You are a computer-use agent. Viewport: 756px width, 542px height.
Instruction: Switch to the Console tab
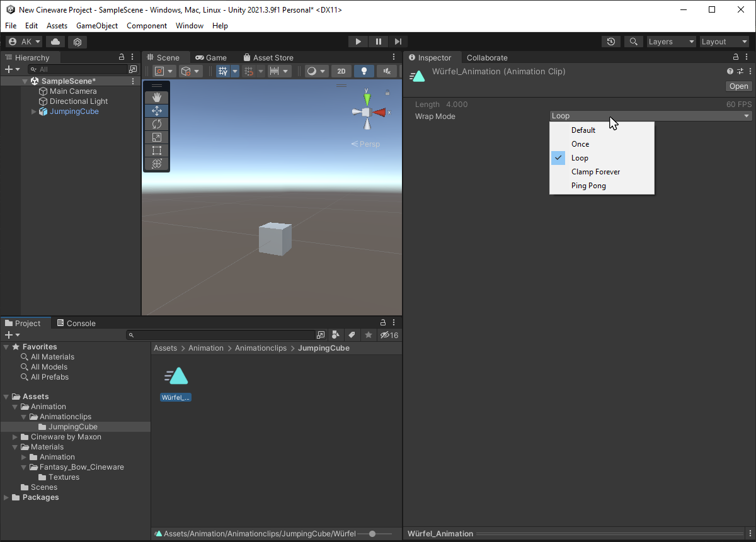(x=76, y=323)
